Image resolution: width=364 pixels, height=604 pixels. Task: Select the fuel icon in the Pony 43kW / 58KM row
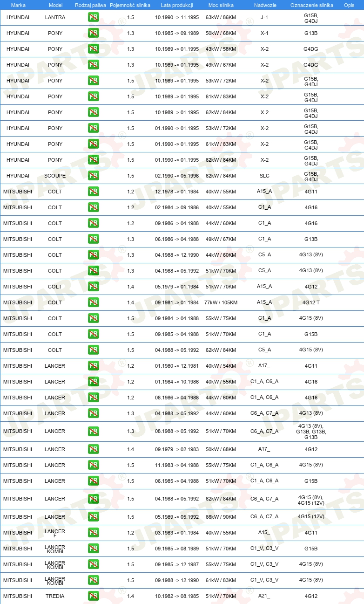93,49
